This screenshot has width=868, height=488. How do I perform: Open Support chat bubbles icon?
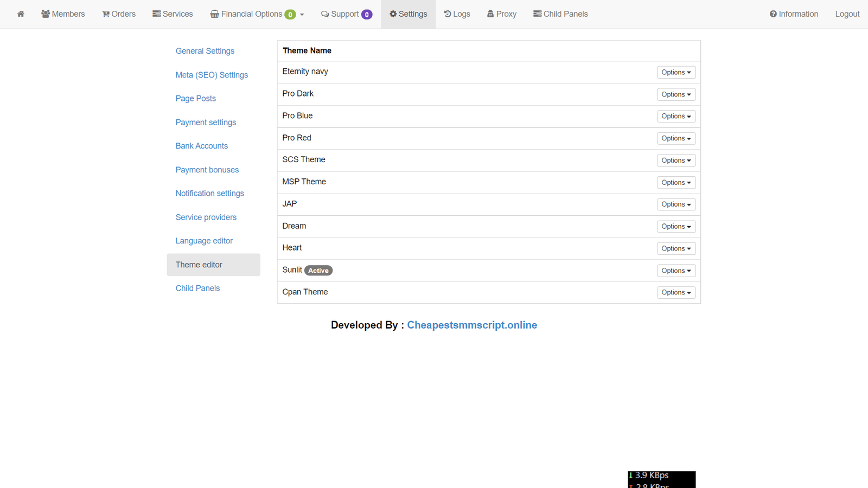(x=325, y=14)
